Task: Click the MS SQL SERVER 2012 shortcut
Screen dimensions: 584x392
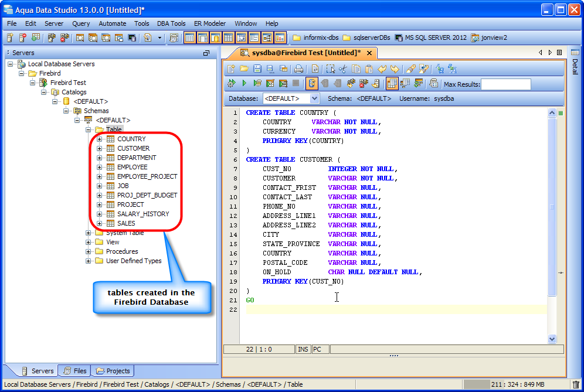Action: [431, 38]
